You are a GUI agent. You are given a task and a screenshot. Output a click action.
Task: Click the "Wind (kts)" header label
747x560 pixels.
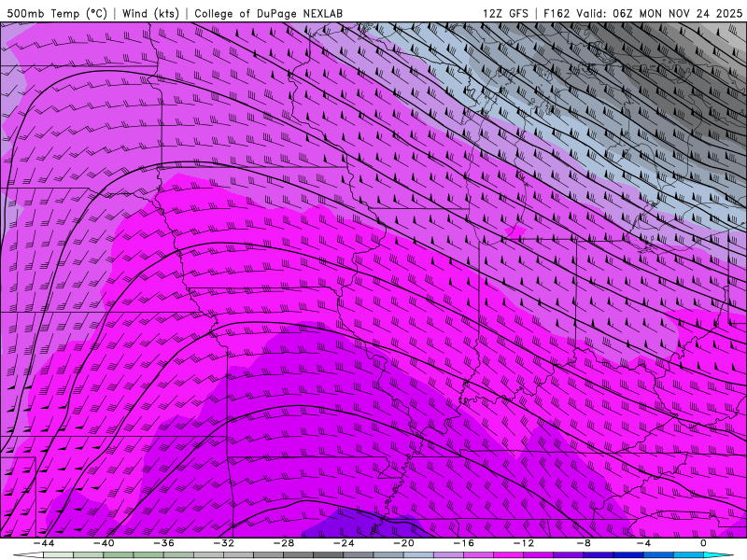click(150, 13)
